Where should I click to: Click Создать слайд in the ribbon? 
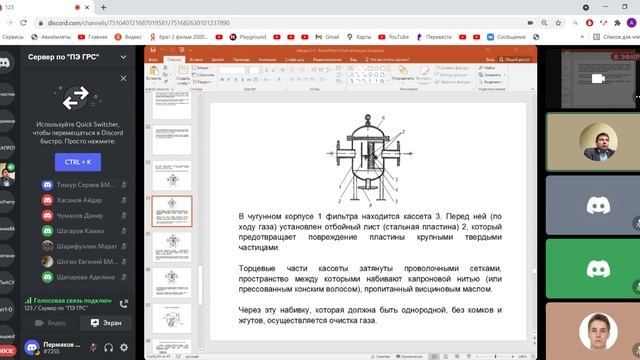point(183,75)
